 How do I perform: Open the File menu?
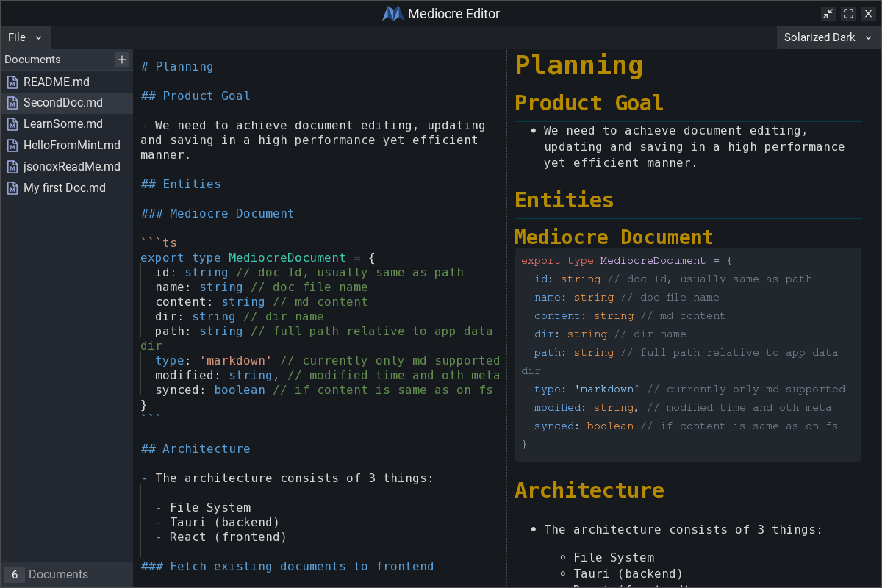(25, 37)
